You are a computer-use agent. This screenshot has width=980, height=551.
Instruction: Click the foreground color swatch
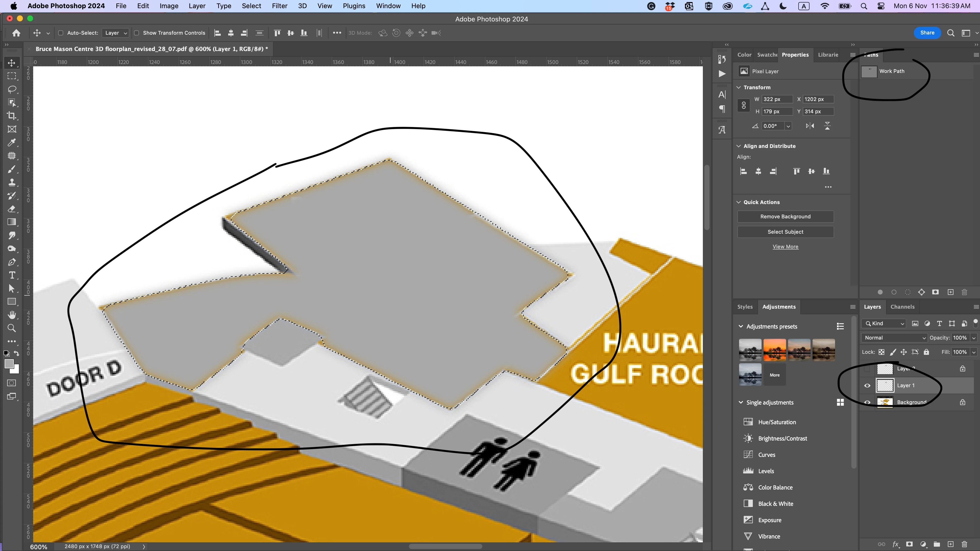coord(9,364)
